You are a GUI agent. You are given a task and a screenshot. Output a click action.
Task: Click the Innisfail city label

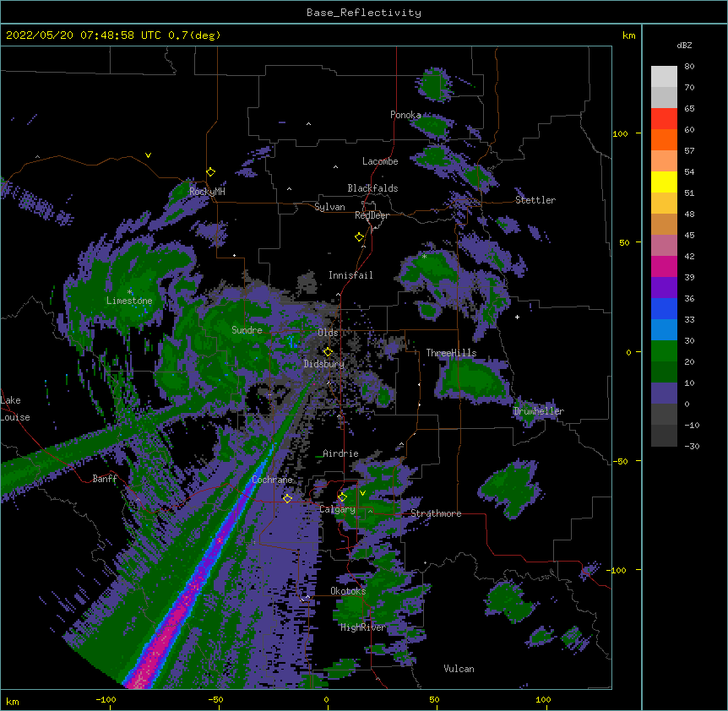tap(350, 275)
